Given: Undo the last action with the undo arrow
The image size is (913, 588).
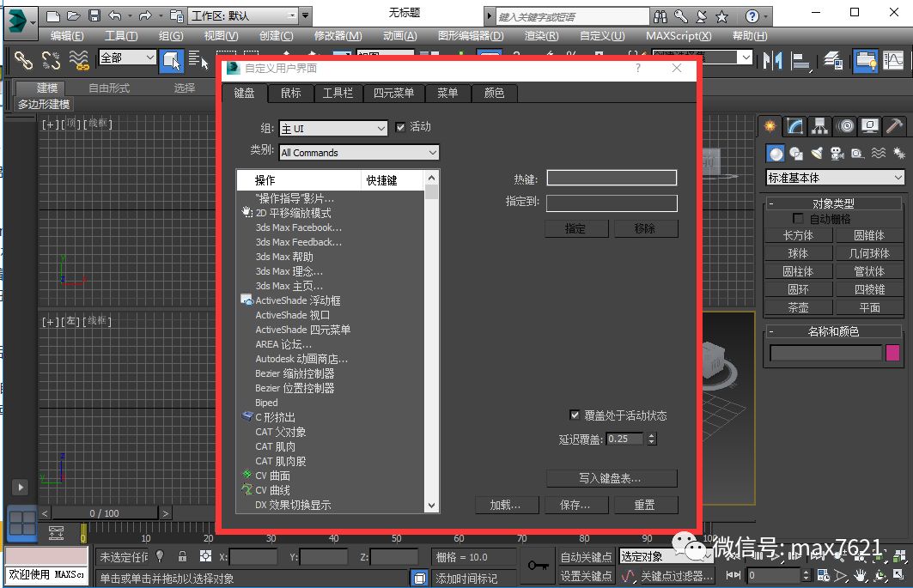Looking at the screenshot, I should [115, 15].
